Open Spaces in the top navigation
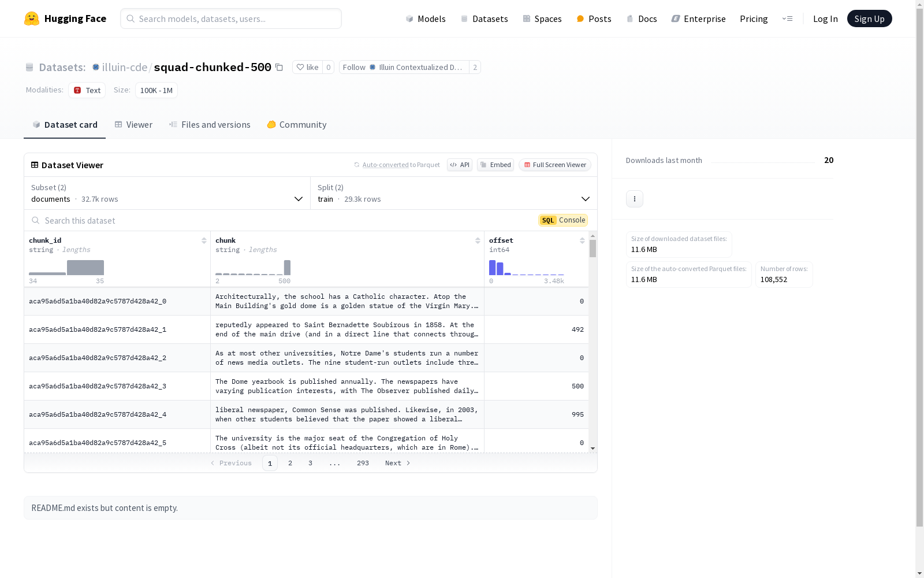924x578 pixels. pyautogui.click(x=542, y=18)
